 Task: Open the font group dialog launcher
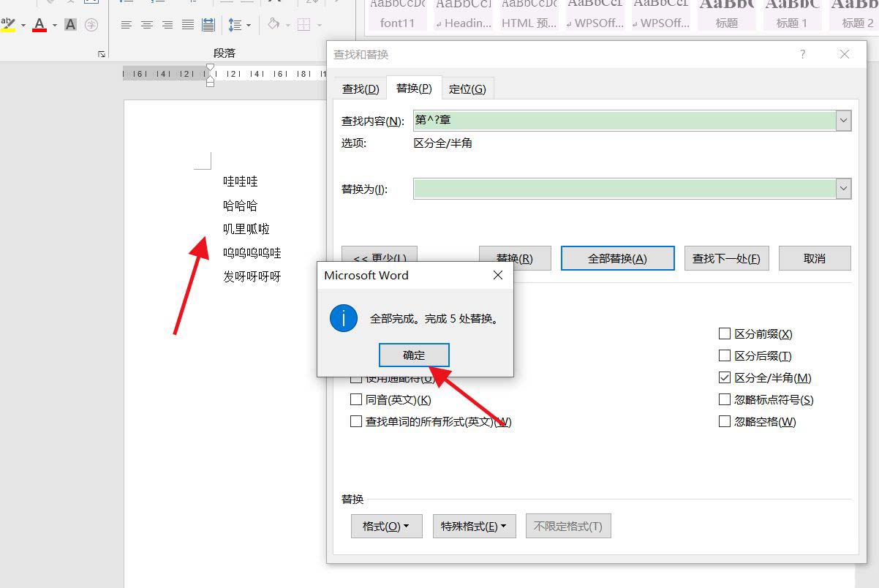101,54
